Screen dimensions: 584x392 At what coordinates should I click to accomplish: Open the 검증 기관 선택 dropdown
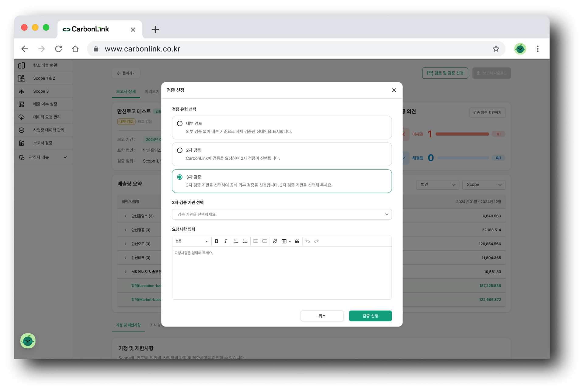tap(282, 214)
